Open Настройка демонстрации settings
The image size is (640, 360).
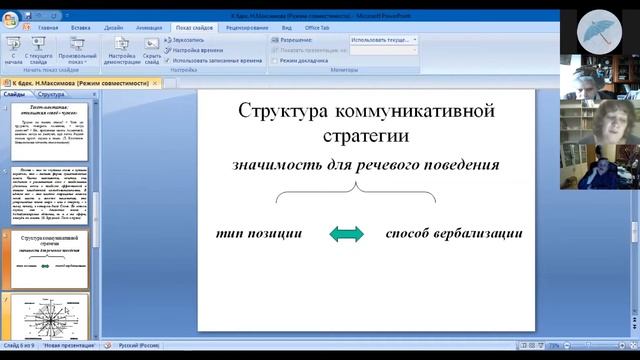122,50
